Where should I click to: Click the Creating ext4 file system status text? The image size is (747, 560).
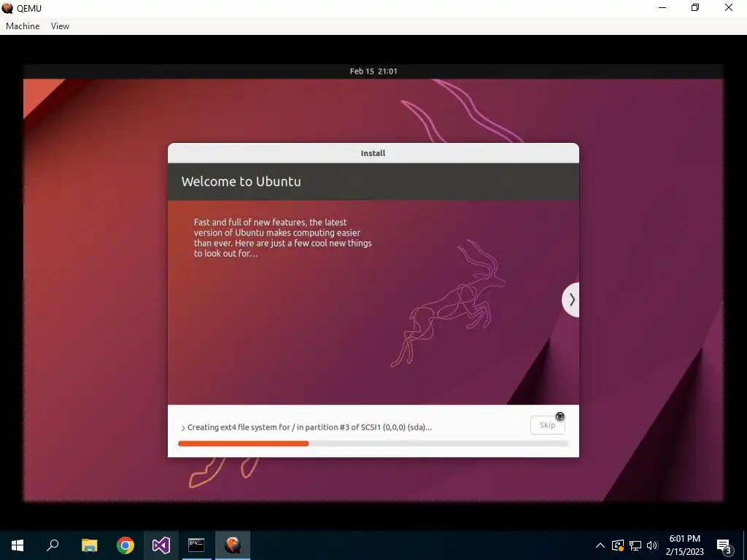click(309, 427)
